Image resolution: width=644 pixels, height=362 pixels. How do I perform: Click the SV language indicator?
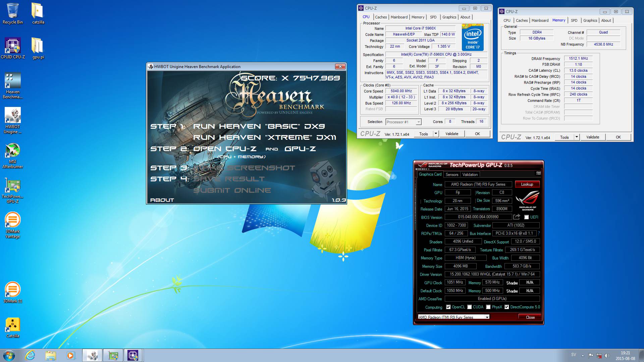coord(574,355)
